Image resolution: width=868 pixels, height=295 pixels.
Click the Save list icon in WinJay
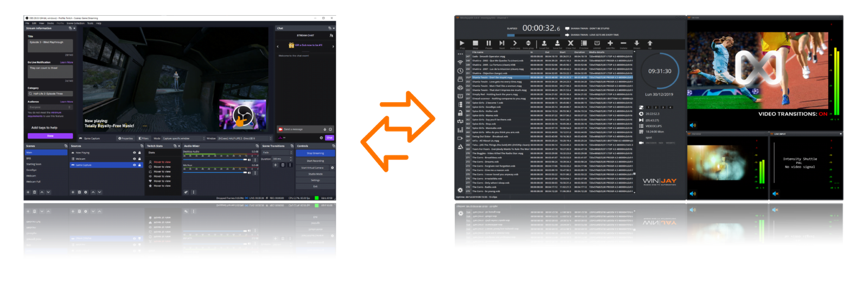point(557,43)
